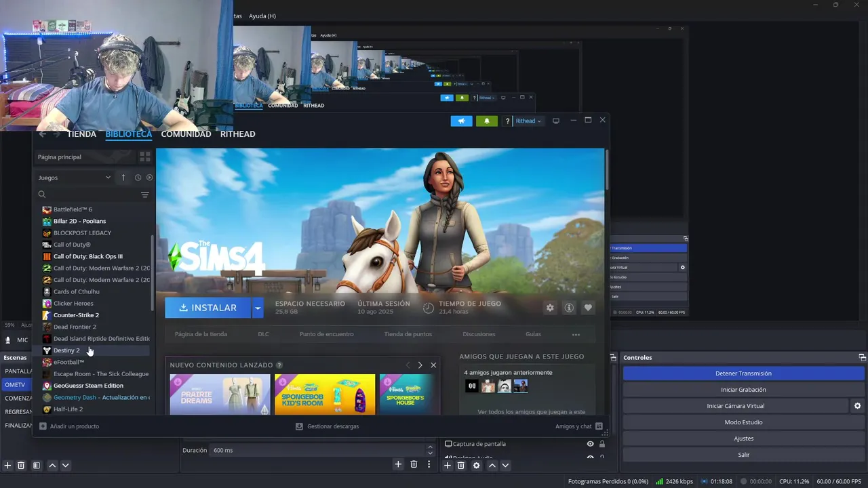This screenshot has width=868, height=488.
Task: Open Amigos y chat
Action: [578, 426]
